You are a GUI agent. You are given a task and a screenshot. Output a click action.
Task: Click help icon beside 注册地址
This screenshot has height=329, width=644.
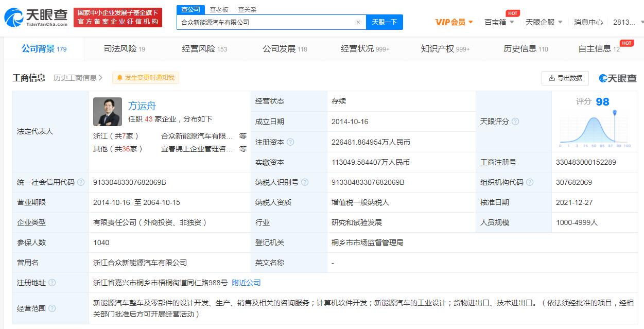[x=52, y=283]
